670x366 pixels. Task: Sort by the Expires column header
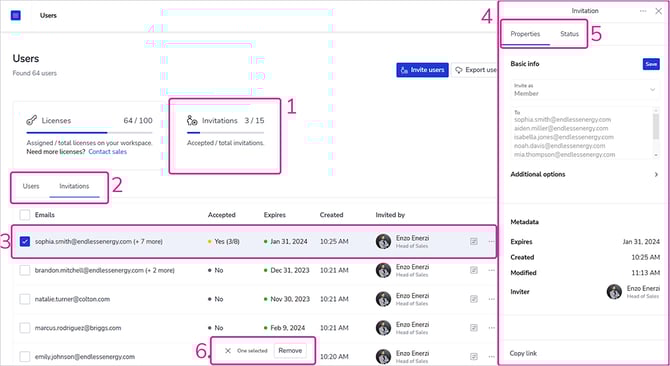[274, 215]
